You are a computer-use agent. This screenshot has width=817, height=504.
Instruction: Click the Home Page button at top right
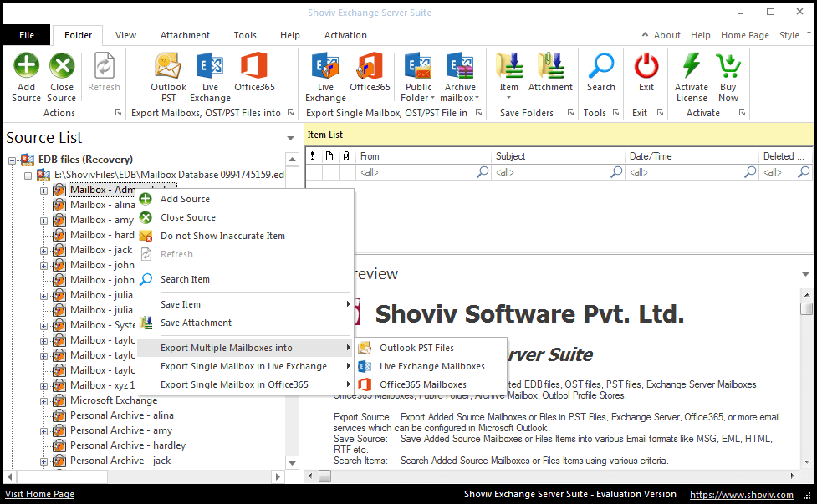[744, 35]
